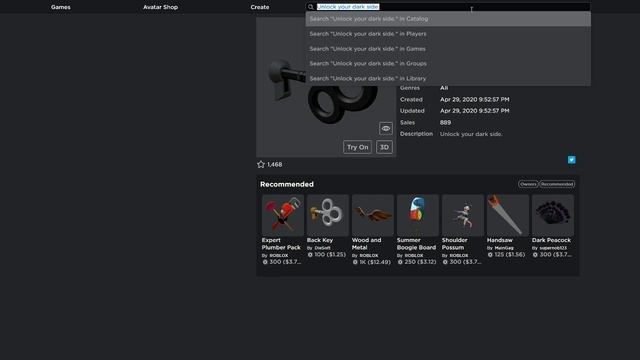Click creator name under Back Key
This screenshot has width=640, height=360.
click(322, 248)
